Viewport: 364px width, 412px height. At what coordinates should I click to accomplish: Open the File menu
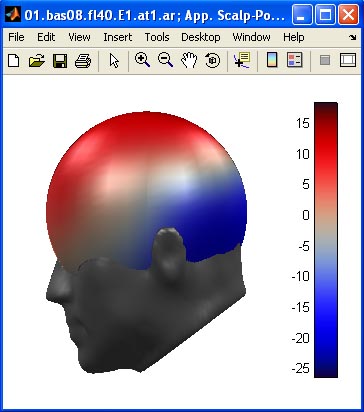(x=16, y=37)
